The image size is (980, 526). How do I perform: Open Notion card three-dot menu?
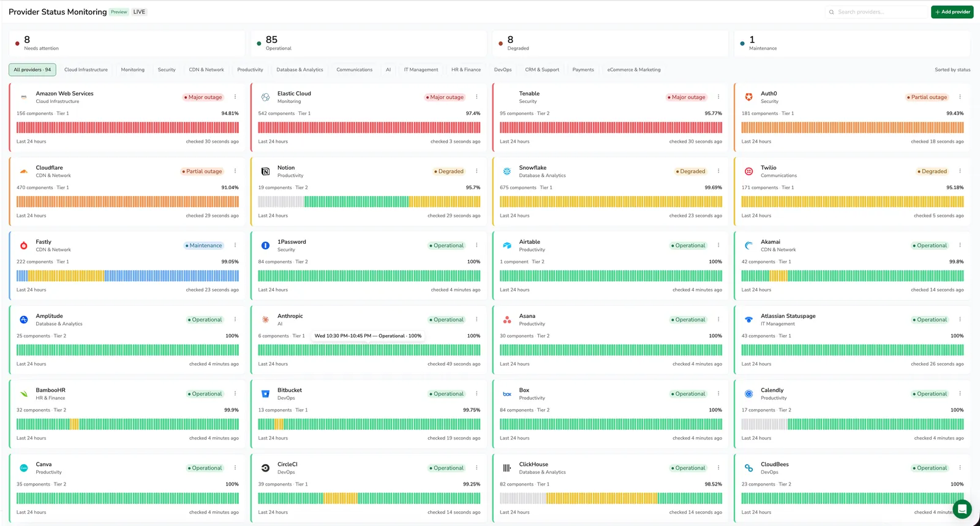(477, 171)
